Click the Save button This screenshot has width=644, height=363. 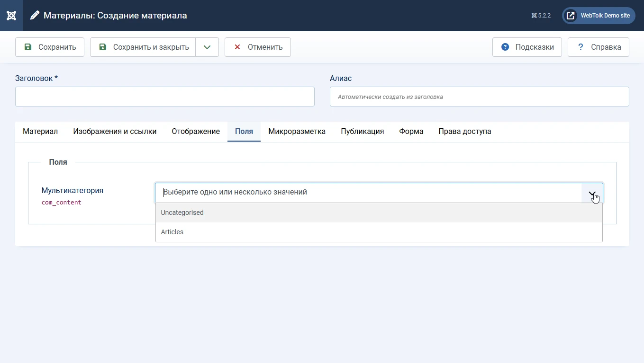50,47
